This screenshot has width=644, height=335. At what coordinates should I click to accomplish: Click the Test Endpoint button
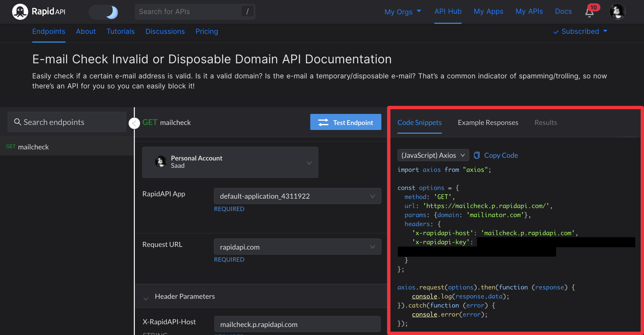pyautogui.click(x=345, y=122)
